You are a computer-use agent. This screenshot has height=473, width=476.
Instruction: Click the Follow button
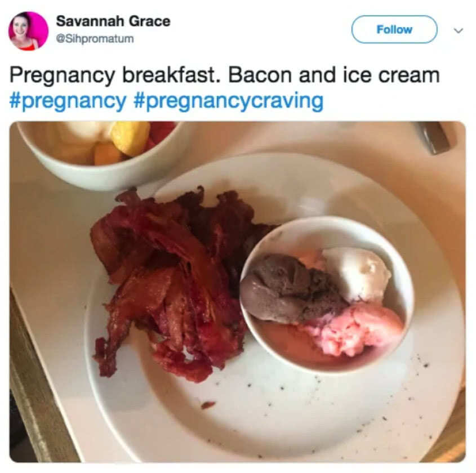point(394,29)
